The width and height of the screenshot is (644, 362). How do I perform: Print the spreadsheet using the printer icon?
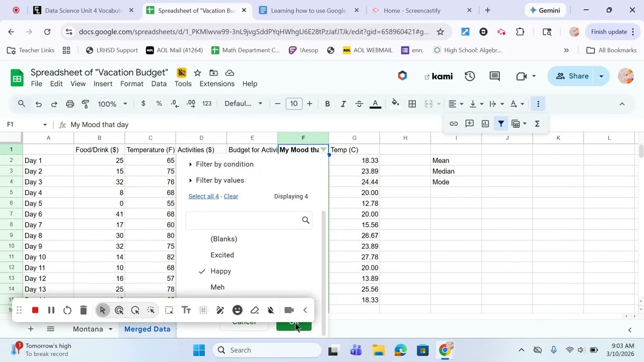tap(70, 104)
